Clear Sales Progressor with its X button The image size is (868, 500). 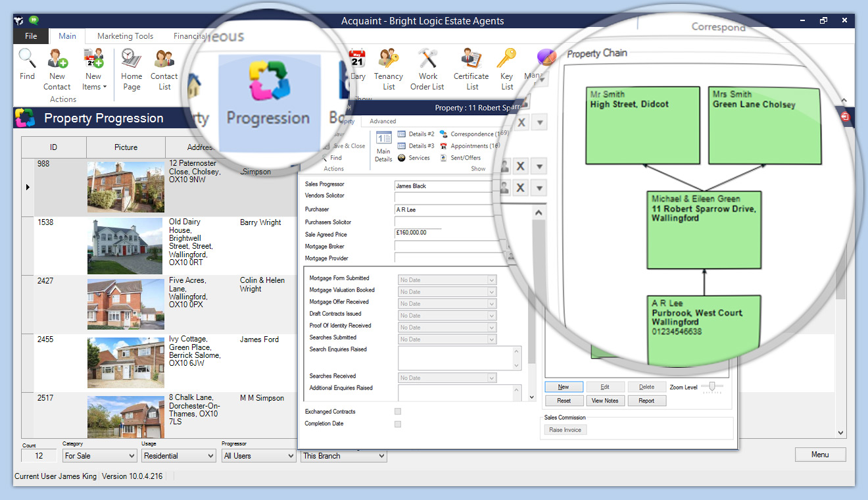520,166
